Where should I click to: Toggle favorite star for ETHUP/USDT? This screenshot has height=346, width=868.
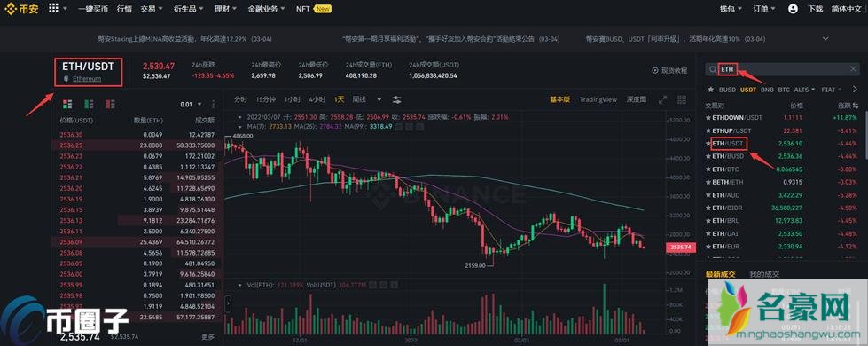708,130
